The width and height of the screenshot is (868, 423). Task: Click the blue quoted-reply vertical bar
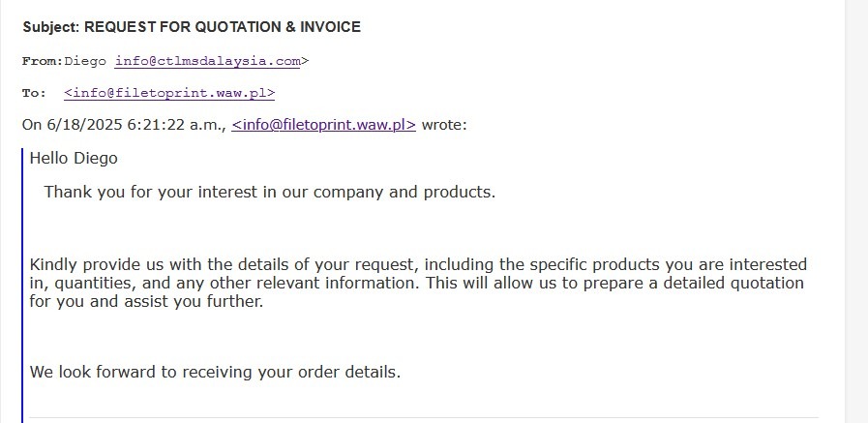[22, 286]
